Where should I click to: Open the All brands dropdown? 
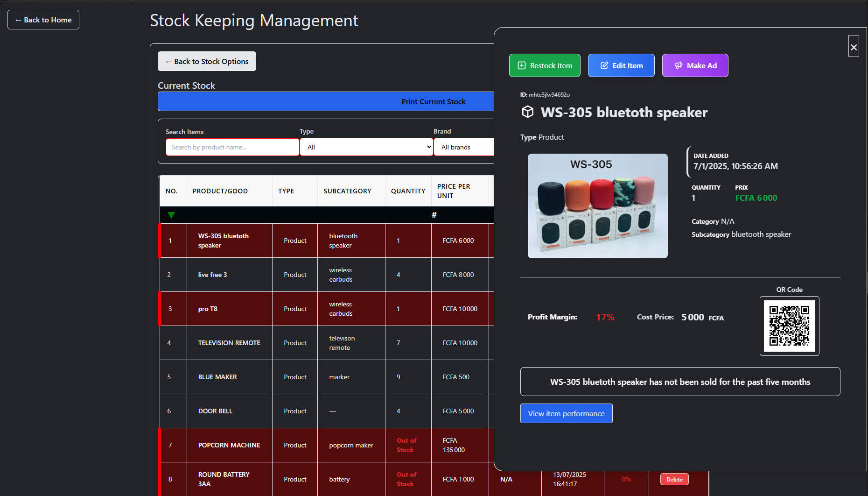pos(463,147)
